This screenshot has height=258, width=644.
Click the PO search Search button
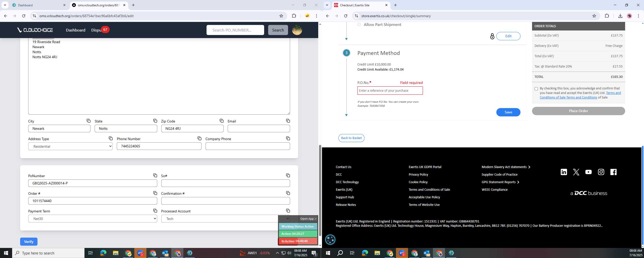(x=278, y=30)
